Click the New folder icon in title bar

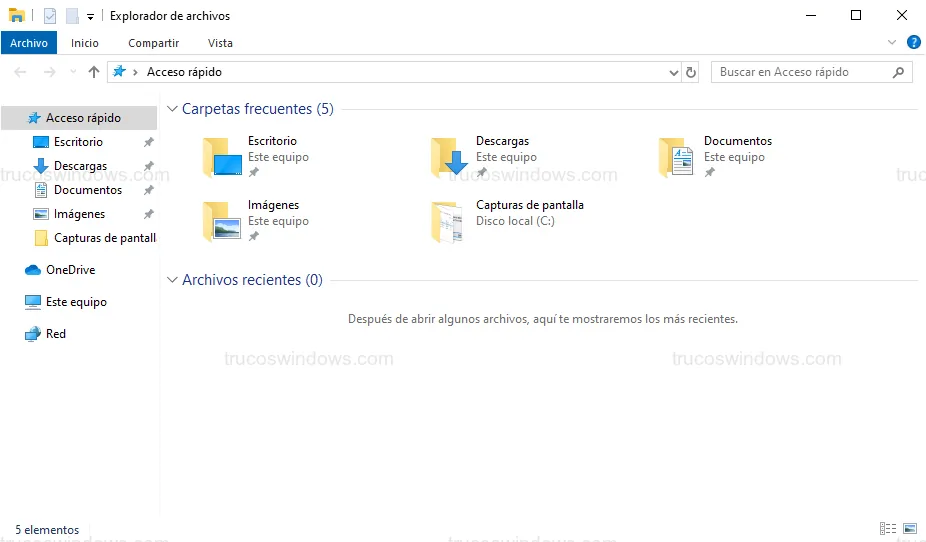[71, 16]
